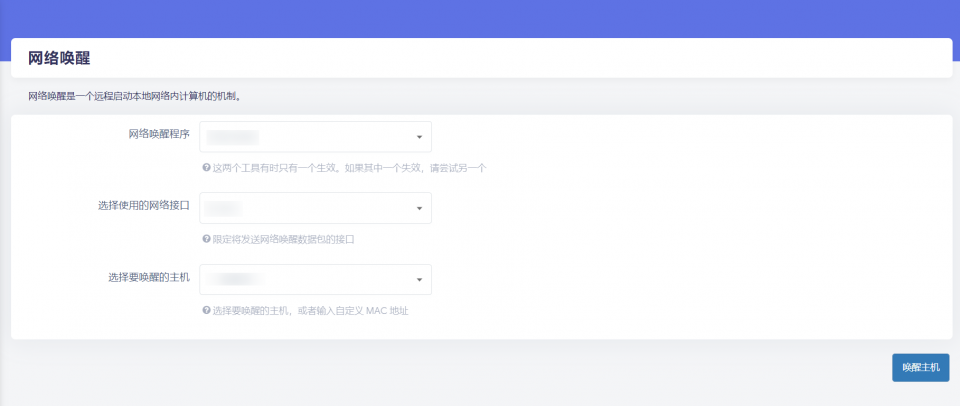Click the blurred value in 网络唤醒程序 field
This screenshot has height=406, width=960.
[233, 137]
